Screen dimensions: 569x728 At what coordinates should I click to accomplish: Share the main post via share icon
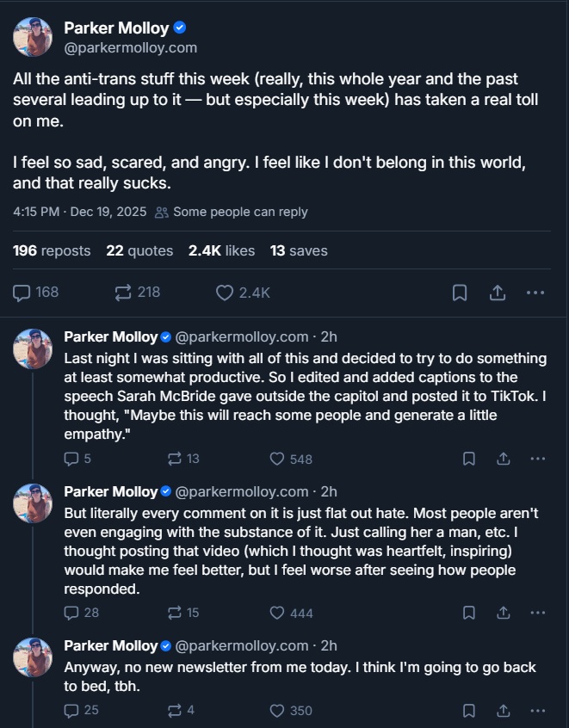(498, 293)
